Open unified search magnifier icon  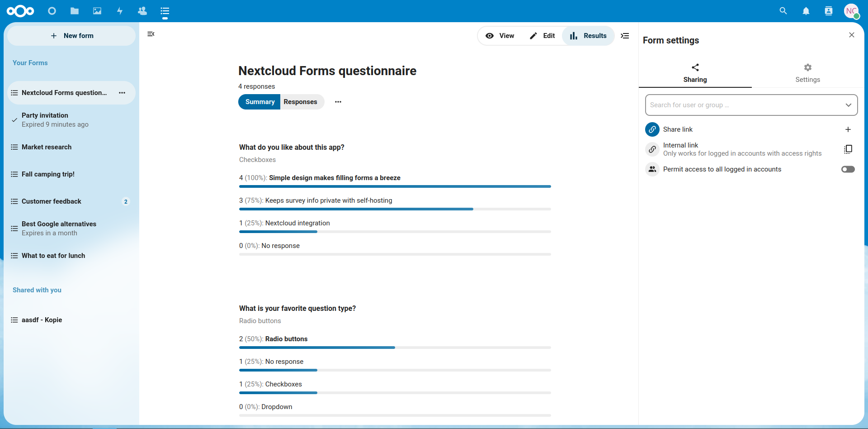pyautogui.click(x=783, y=11)
